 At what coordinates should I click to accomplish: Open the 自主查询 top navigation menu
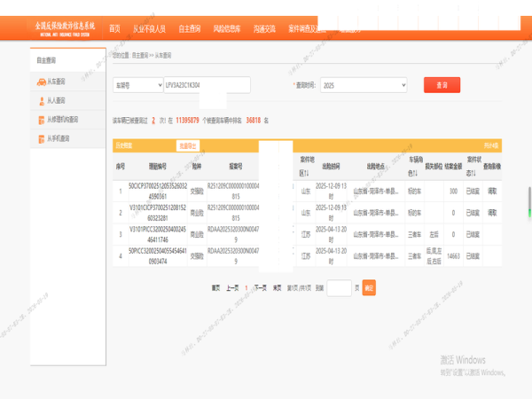[190, 29]
